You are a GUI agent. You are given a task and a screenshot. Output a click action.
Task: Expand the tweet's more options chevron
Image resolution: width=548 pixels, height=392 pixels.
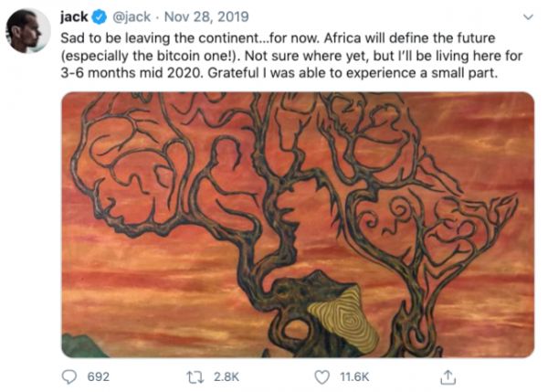(528, 17)
